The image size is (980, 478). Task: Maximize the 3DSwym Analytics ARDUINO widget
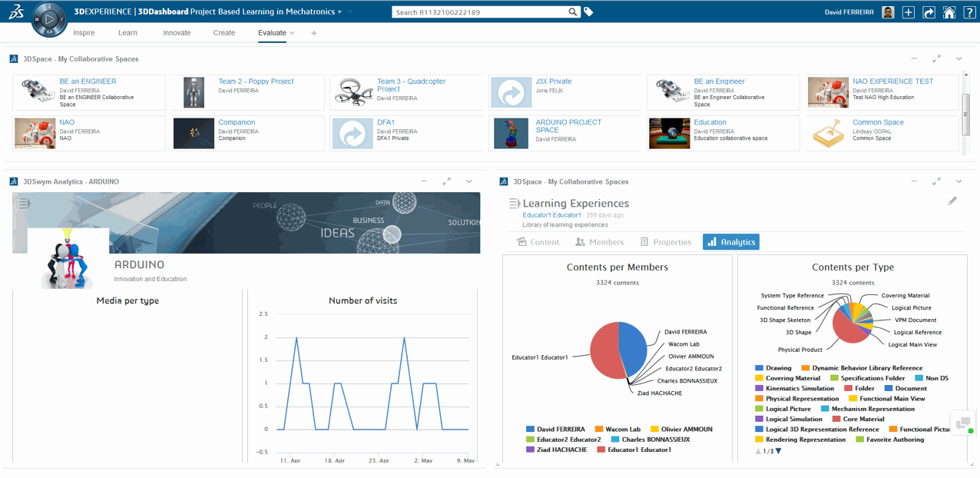coord(446,181)
